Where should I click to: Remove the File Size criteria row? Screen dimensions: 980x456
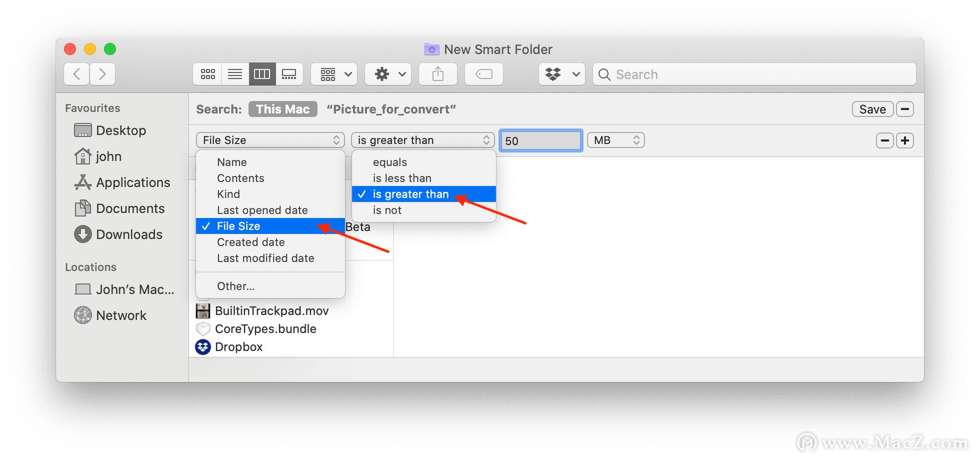(885, 140)
